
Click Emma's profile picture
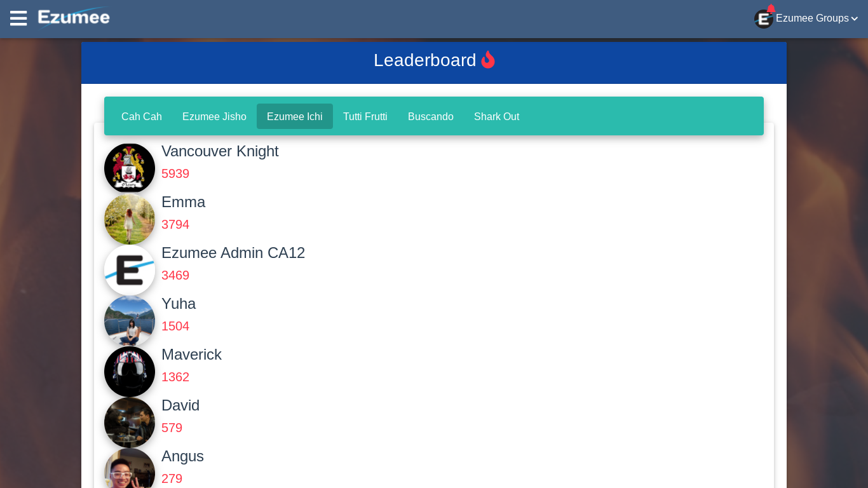pos(130,219)
